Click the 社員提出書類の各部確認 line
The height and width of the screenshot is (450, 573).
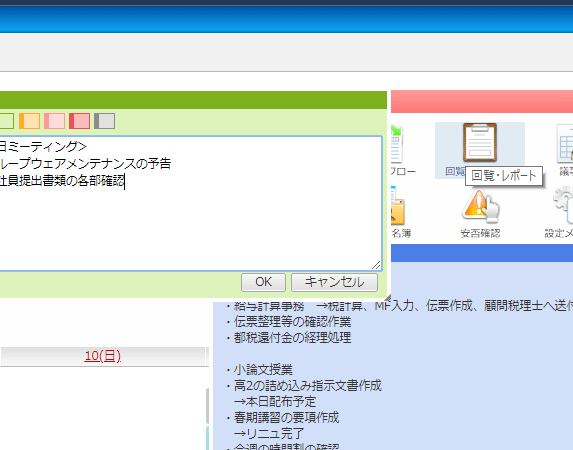pyautogui.click(x=62, y=181)
